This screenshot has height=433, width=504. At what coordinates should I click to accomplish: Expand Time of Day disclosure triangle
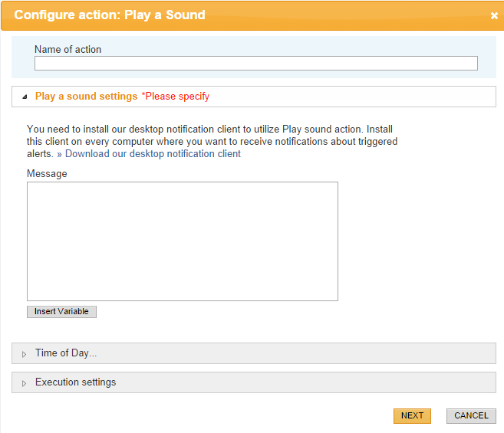coord(24,354)
